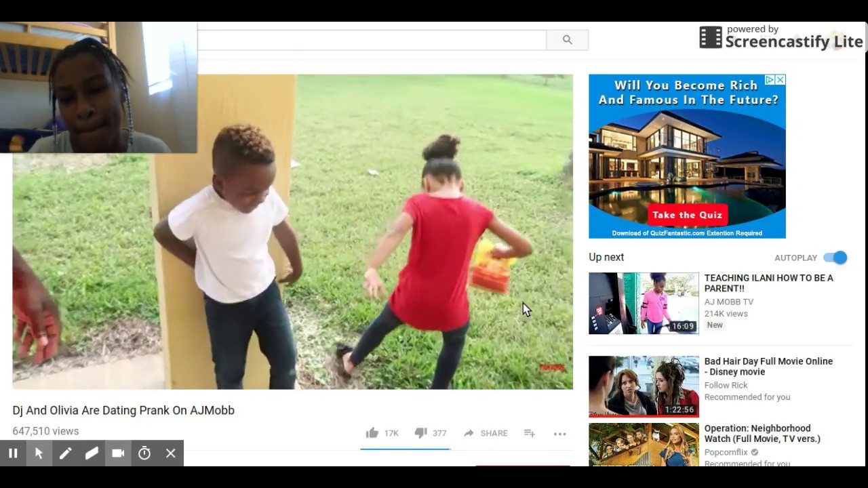Pause the Screencastify recording
The width and height of the screenshot is (868, 488).
13,453
